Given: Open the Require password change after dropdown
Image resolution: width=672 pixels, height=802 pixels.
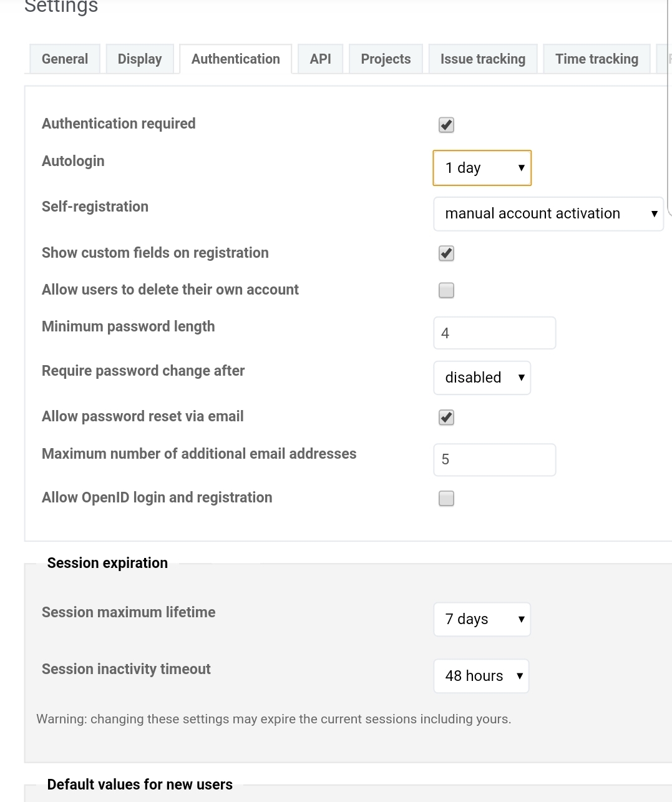Looking at the screenshot, I should click(482, 378).
